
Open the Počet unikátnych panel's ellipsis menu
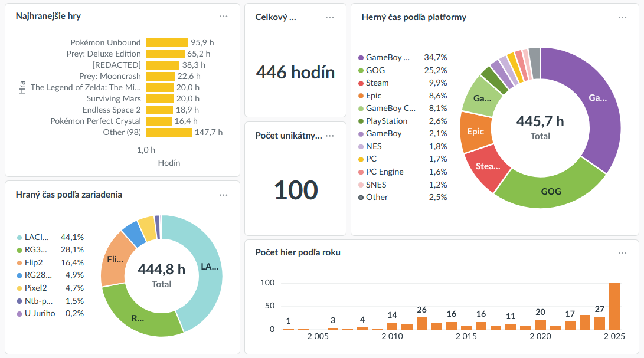point(329,135)
